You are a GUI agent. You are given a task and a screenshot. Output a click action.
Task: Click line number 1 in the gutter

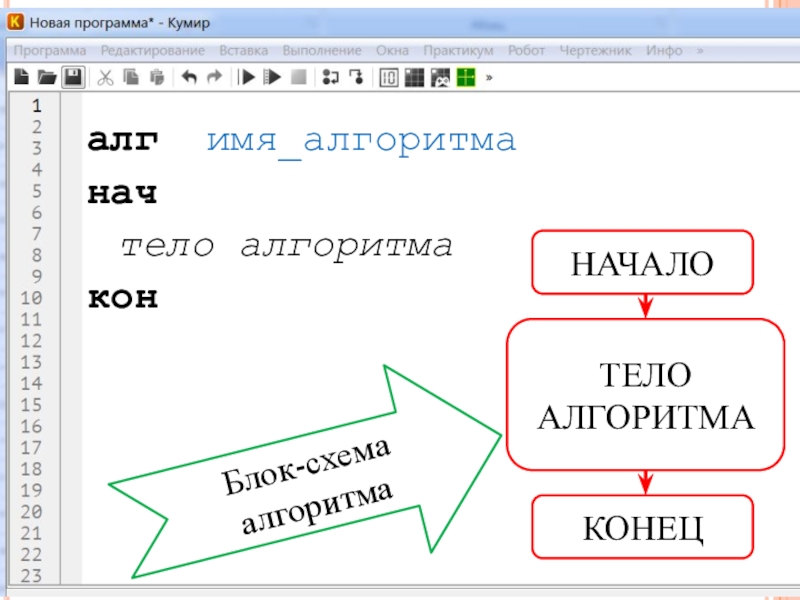pyautogui.click(x=36, y=105)
